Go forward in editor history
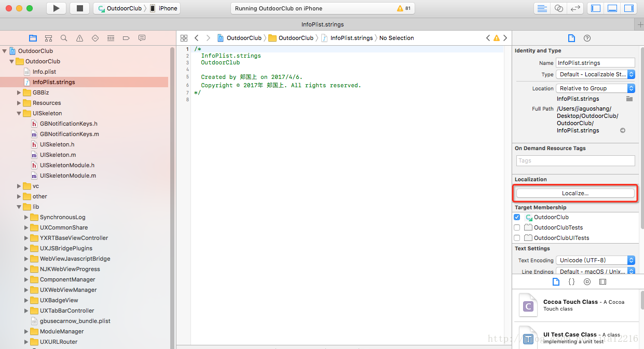The height and width of the screenshot is (349, 644). pos(208,38)
